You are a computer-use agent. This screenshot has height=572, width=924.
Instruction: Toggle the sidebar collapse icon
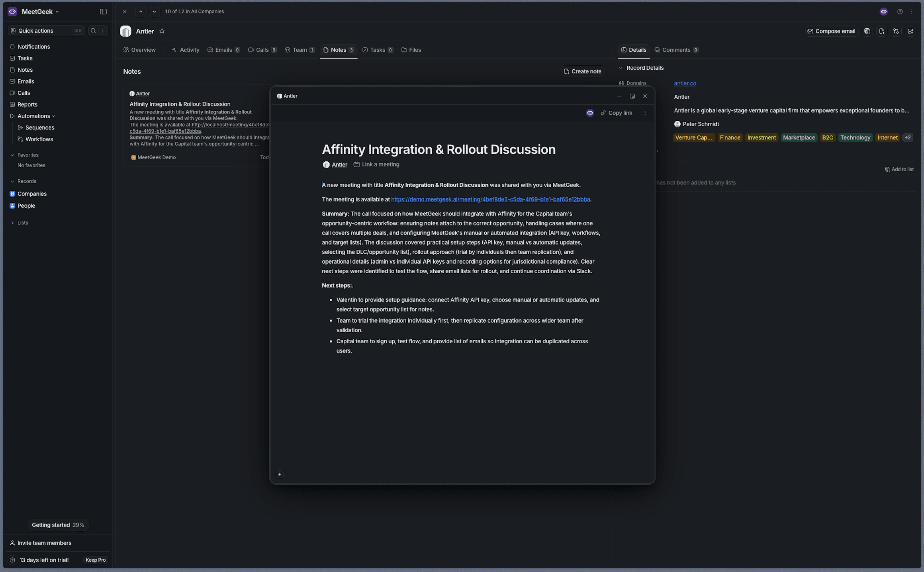click(x=103, y=12)
